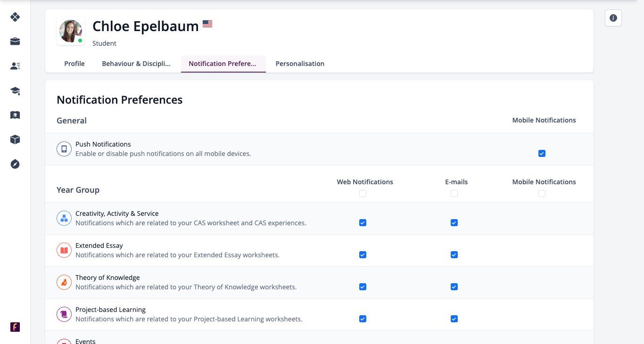644x344 pixels.
Task: Open the people list sidebar icon
Action: (15, 66)
